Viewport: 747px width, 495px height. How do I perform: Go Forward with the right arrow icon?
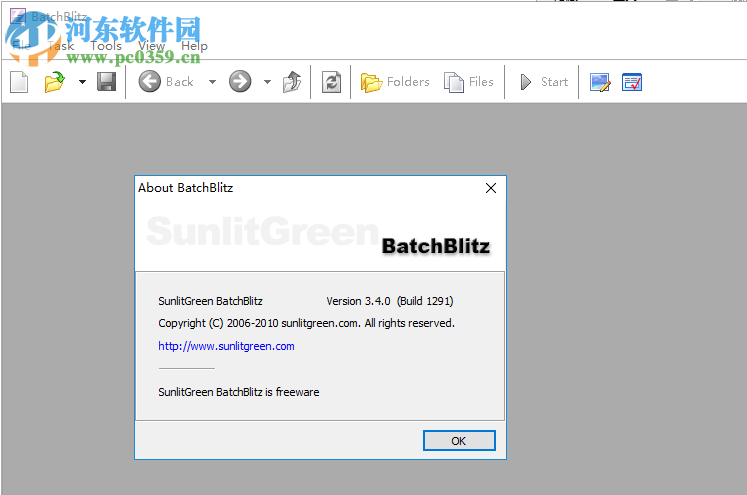pos(240,81)
